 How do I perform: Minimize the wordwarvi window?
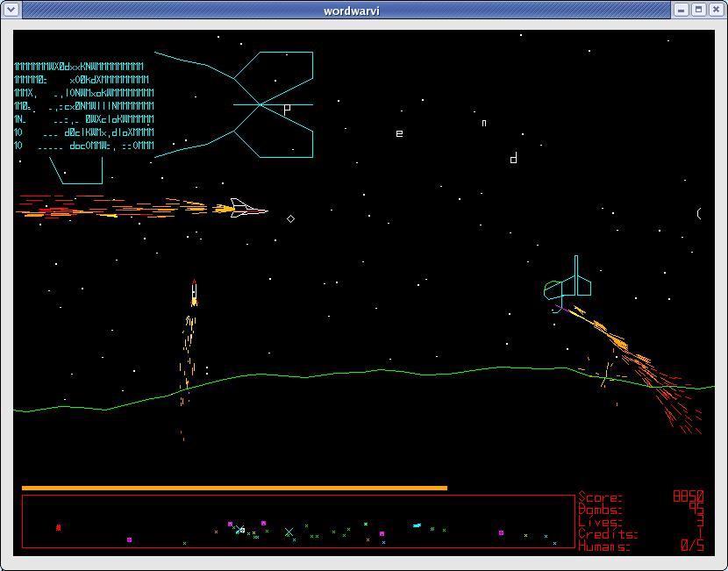point(682,10)
